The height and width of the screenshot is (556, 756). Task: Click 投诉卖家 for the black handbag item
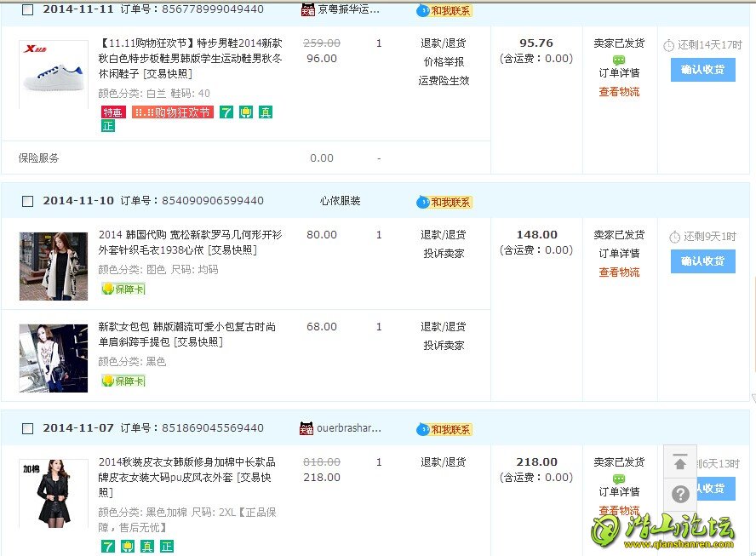point(444,346)
